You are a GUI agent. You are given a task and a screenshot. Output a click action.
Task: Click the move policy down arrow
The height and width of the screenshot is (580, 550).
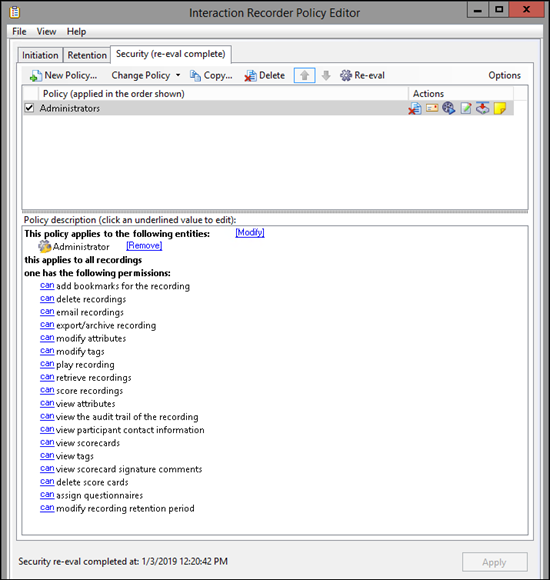[x=326, y=75]
